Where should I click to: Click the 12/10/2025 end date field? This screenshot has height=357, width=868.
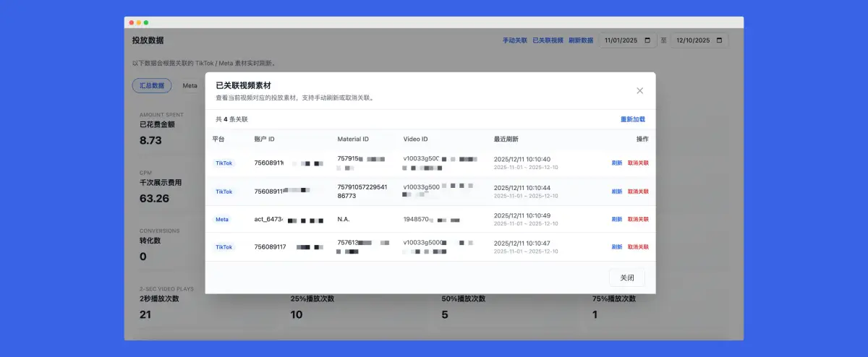click(x=699, y=40)
